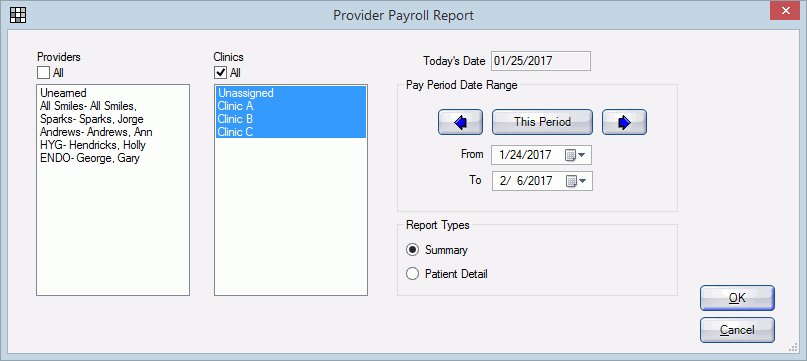Click the previous pay period arrow button

pyautogui.click(x=460, y=122)
